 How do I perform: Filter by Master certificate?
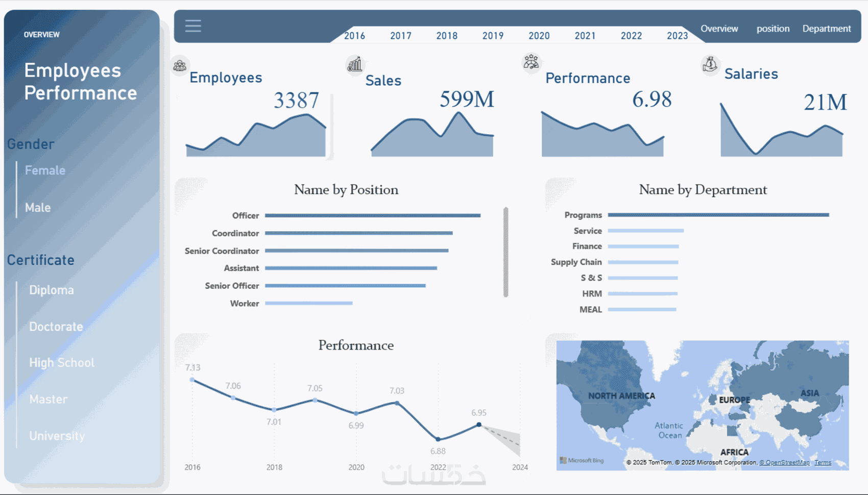point(49,400)
